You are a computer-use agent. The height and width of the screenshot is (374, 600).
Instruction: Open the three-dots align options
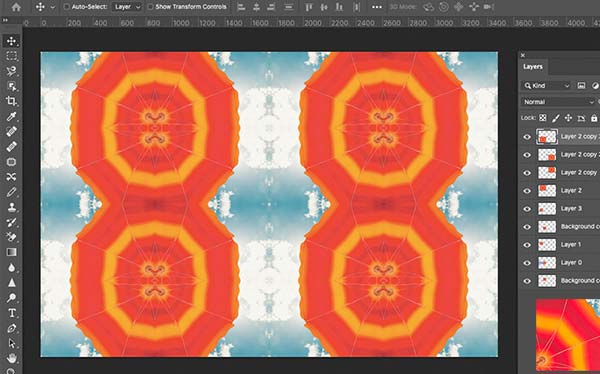377,7
